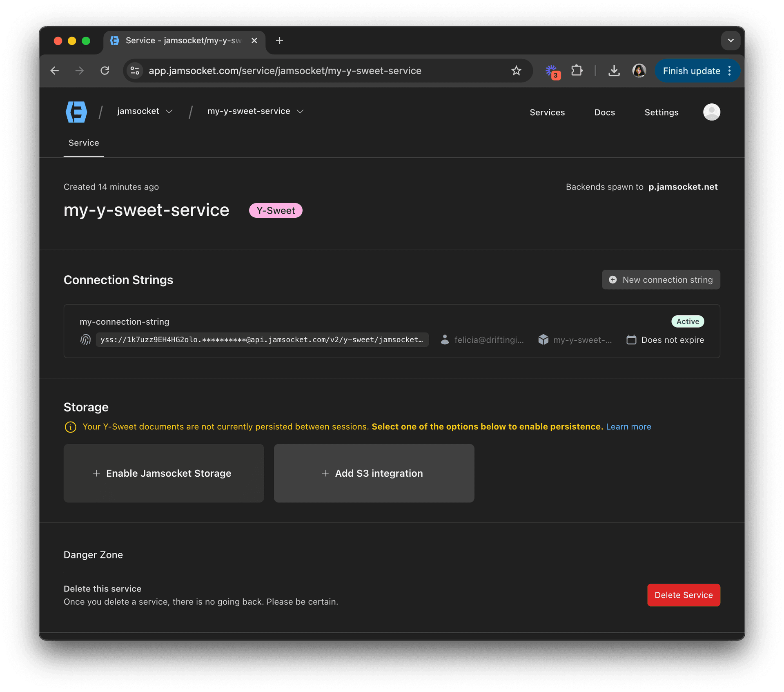Click the browser forward arrow
Screen dimensions: 784x692
click(80, 71)
